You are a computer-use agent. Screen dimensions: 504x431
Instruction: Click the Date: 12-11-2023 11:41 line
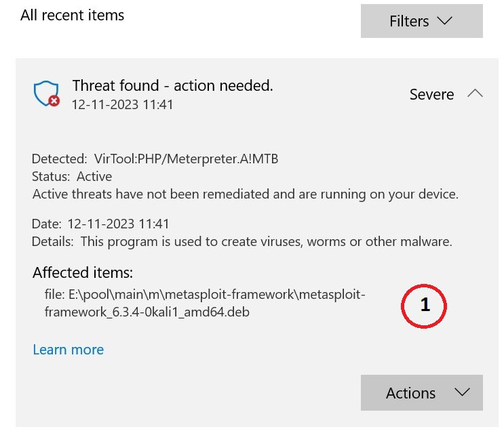(x=100, y=224)
